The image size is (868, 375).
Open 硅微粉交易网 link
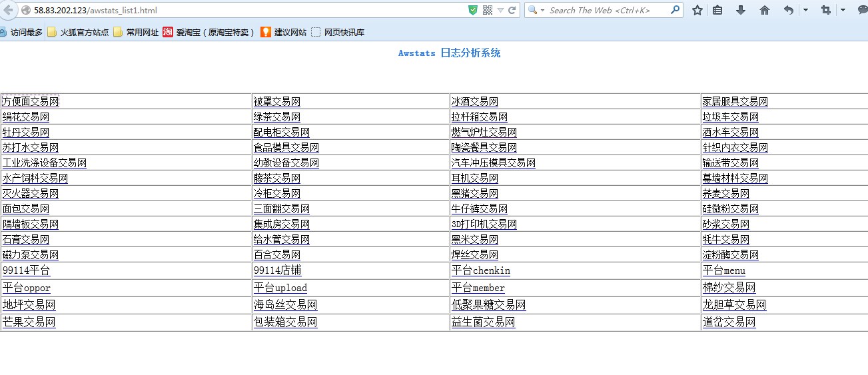731,208
